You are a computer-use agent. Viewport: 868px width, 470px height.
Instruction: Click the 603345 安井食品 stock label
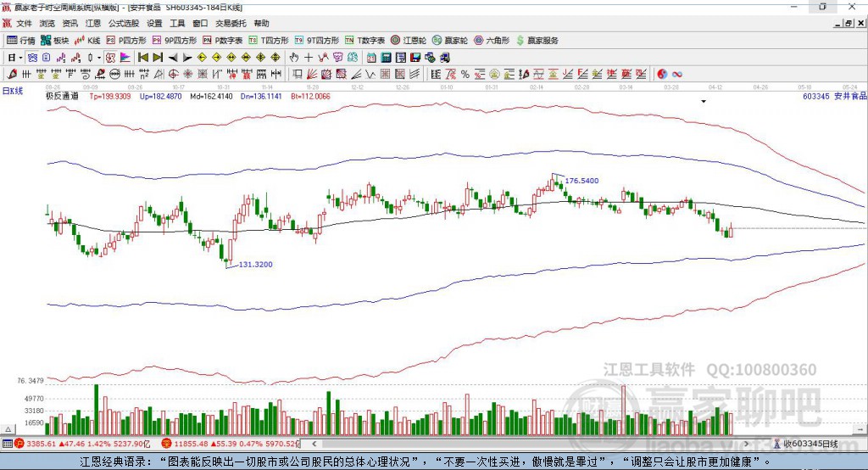834,96
